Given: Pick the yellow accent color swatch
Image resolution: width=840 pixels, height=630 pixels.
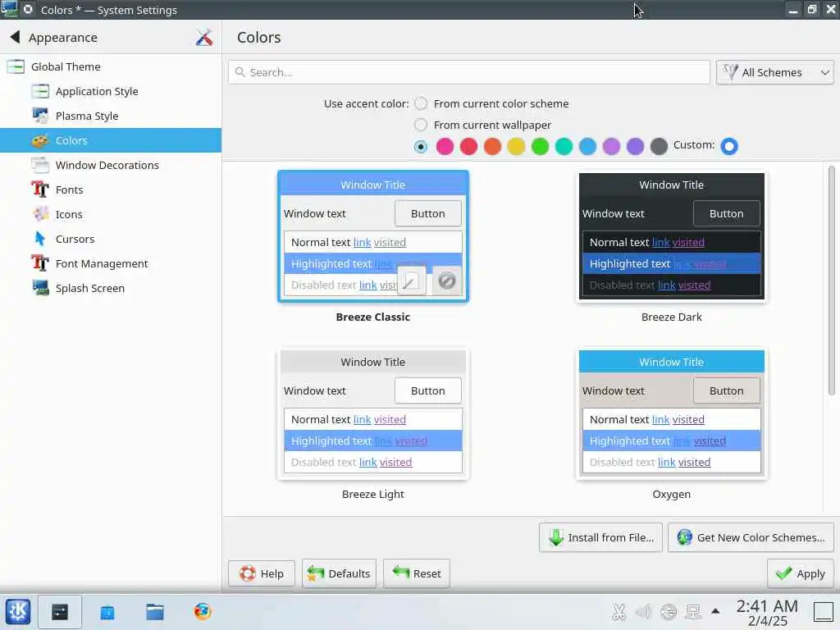Looking at the screenshot, I should click(517, 146).
